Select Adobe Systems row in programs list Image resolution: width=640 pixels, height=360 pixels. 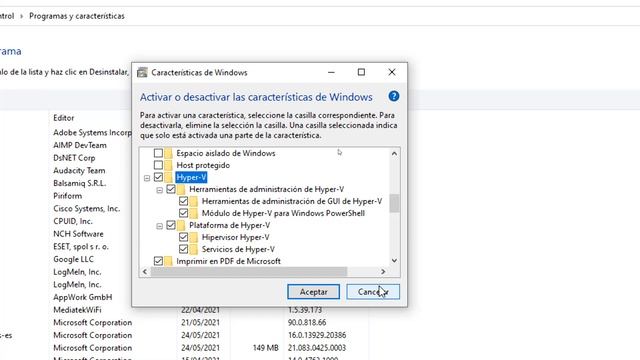click(x=92, y=133)
